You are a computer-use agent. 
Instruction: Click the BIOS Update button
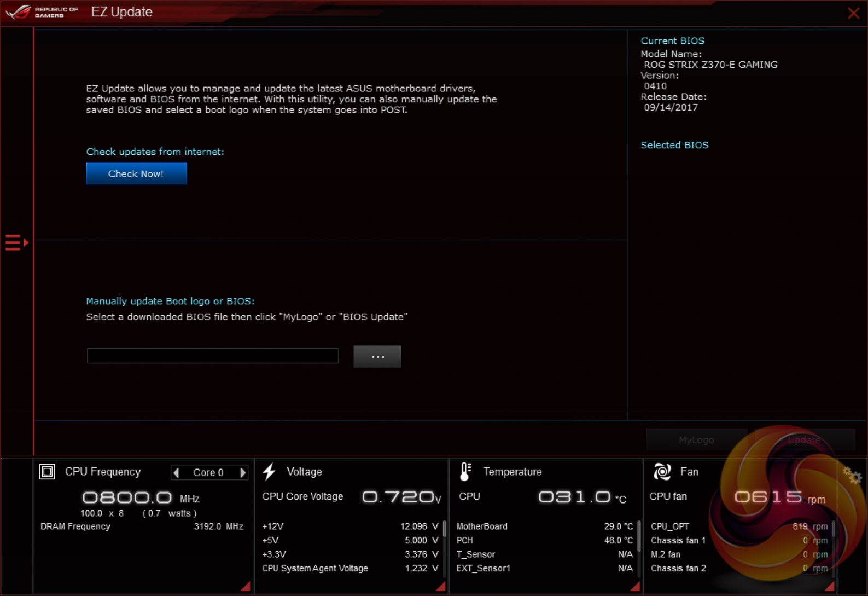(x=805, y=440)
